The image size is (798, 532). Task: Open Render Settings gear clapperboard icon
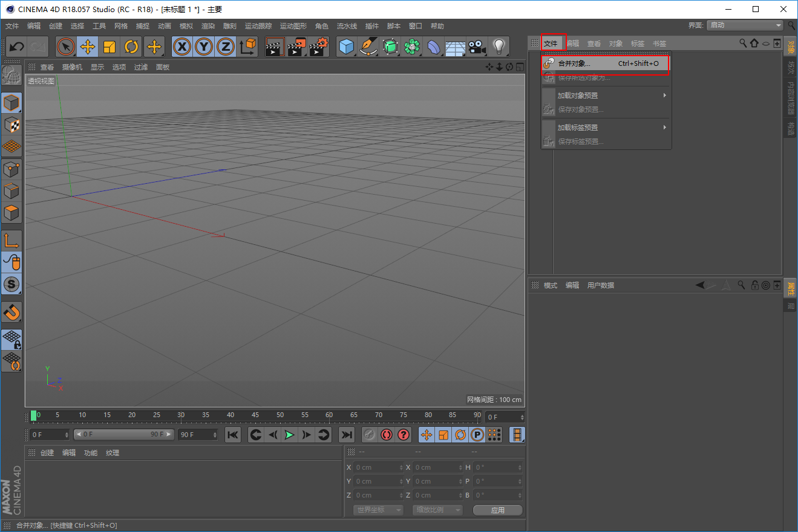(x=319, y=47)
